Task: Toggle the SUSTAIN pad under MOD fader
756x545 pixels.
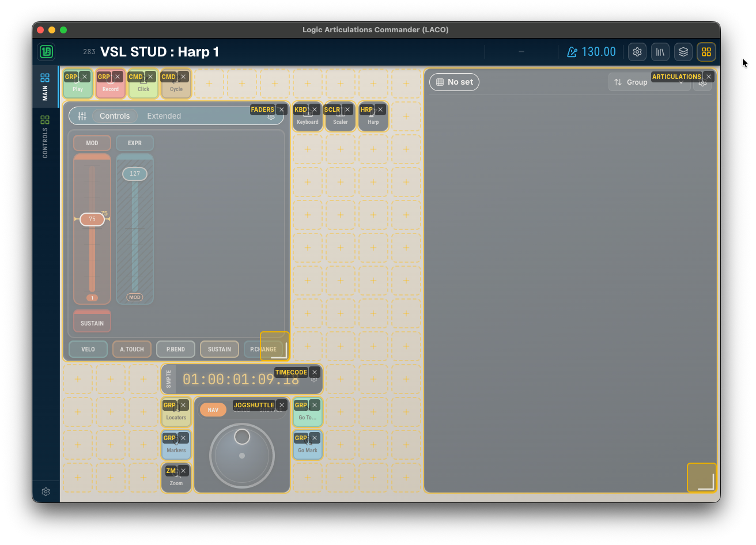Action: [x=92, y=321]
